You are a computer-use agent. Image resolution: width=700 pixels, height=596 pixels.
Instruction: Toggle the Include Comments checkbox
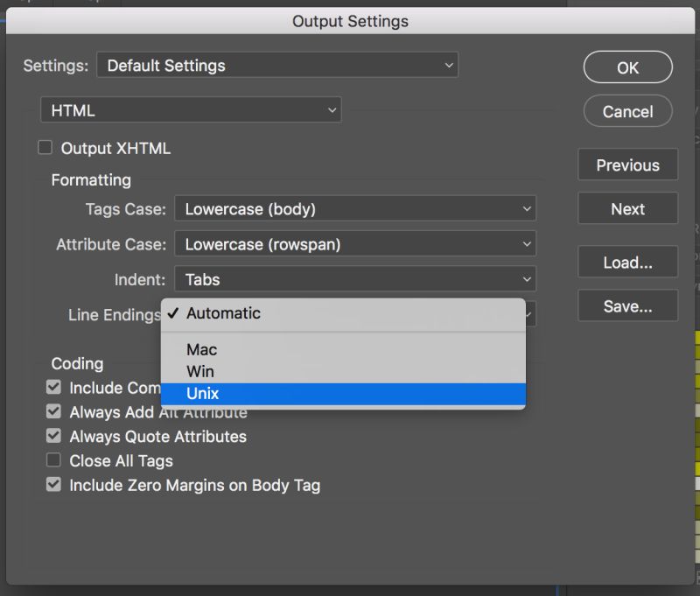54,387
